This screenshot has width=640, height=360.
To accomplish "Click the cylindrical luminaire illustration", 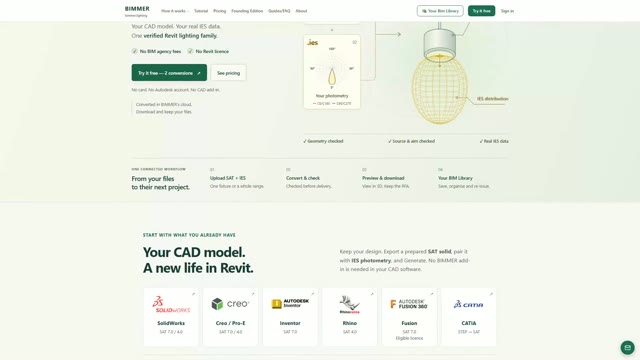I will [439, 45].
